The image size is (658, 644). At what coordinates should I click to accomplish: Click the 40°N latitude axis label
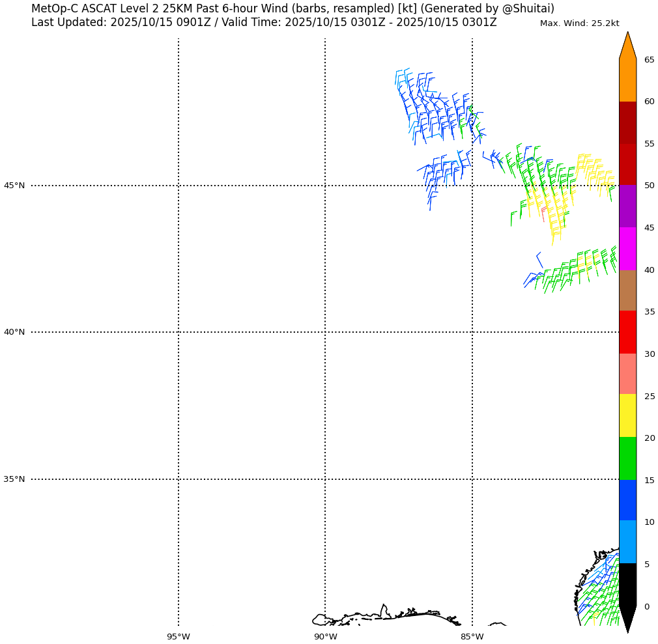(x=14, y=332)
